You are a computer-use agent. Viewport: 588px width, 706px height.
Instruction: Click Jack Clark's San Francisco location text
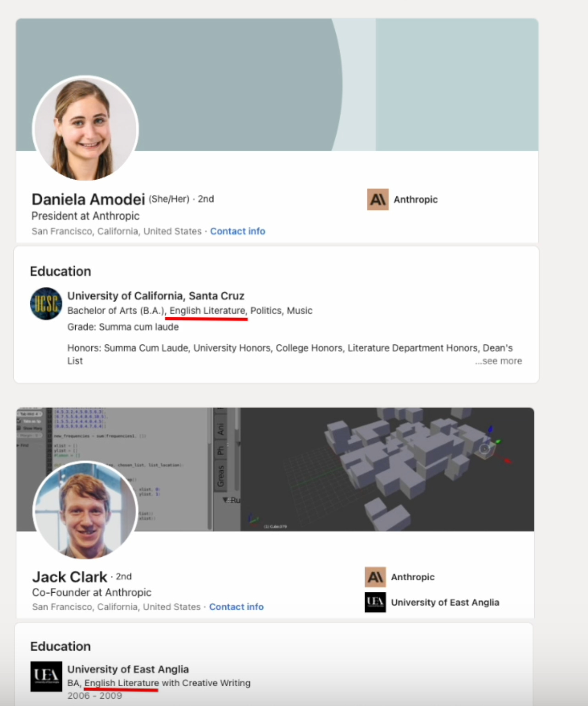(x=116, y=607)
